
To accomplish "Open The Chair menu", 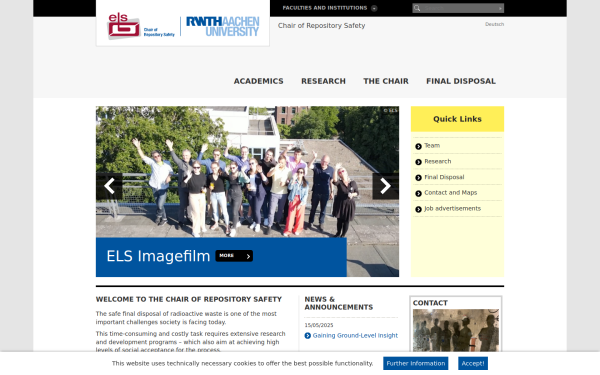I will point(386,81).
